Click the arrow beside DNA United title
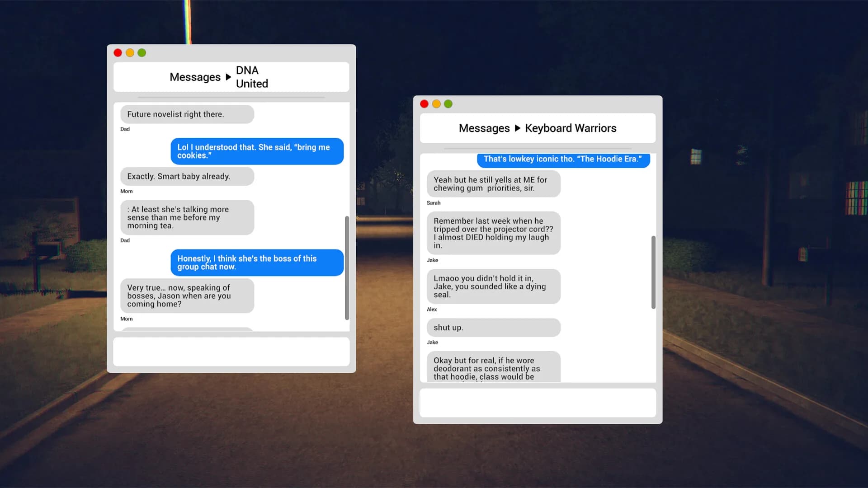This screenshot has width=868, height=488. coord(228,77)
